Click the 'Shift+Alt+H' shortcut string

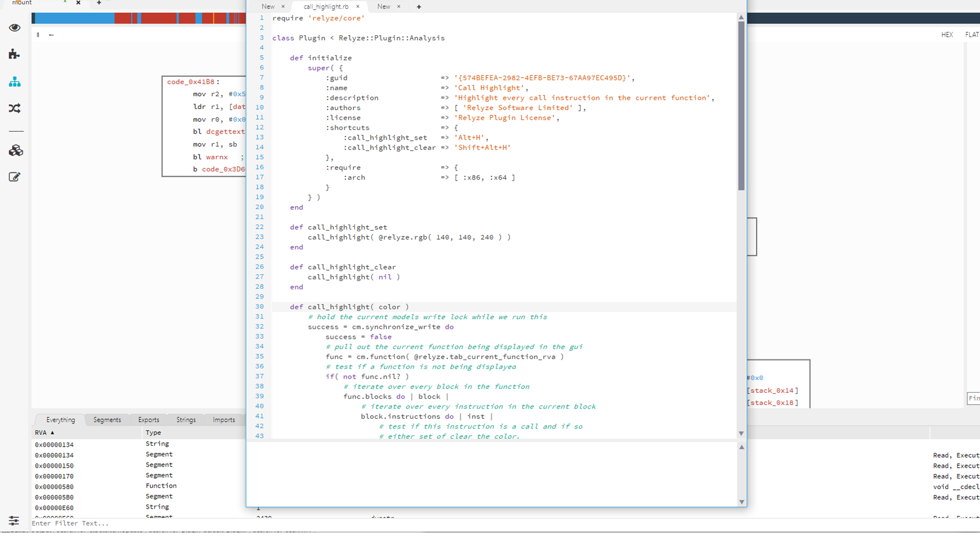point(482,147)
